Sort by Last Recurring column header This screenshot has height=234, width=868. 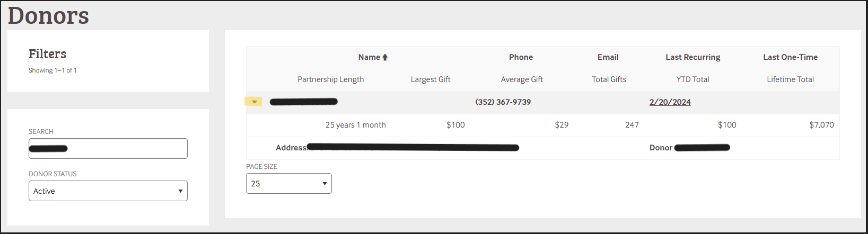[692, 57]
